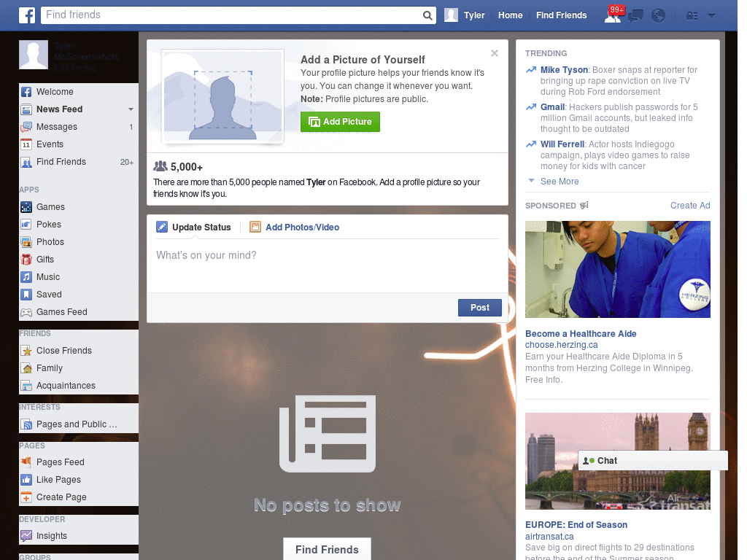Click the Events calendar icon

pos(26,144)
